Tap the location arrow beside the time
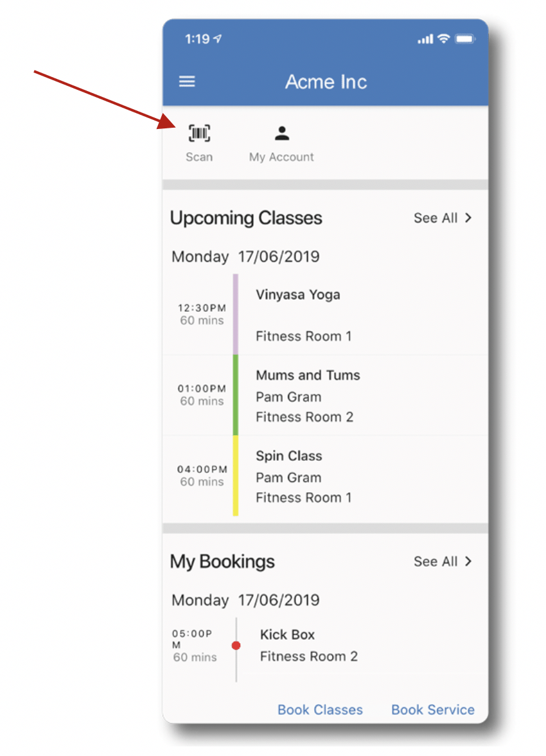 click(218, 39)
